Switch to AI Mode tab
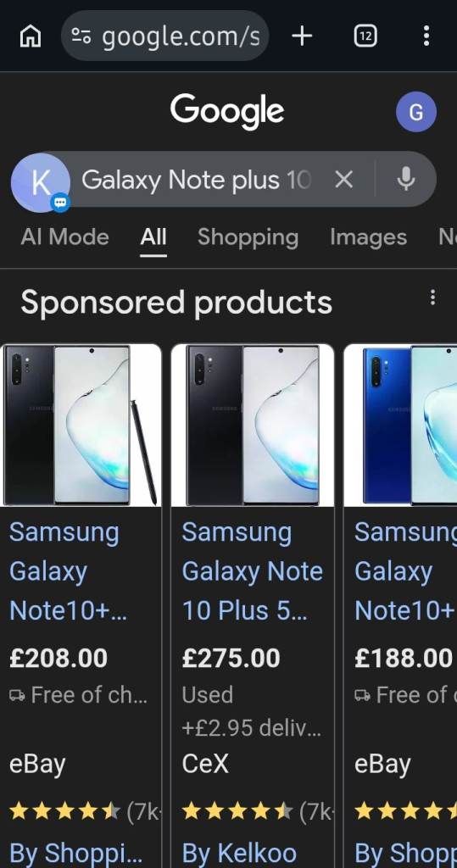 [64, 237]
